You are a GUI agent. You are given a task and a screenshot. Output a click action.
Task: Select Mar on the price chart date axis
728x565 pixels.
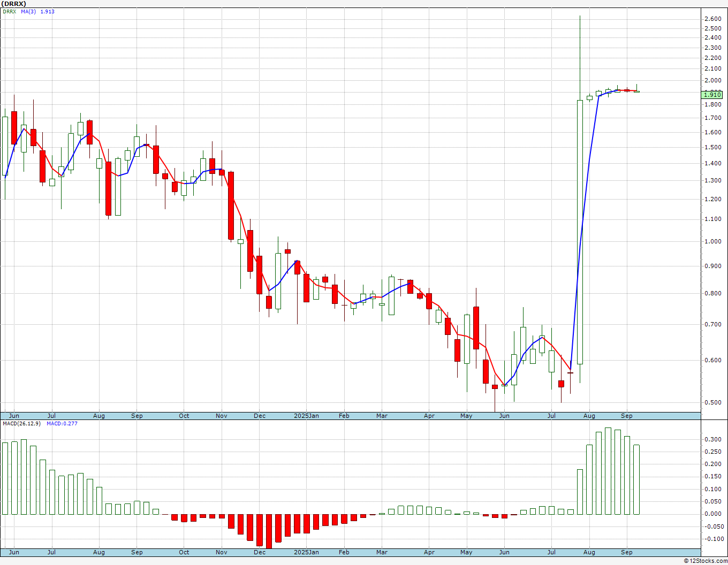click(382, 416)
